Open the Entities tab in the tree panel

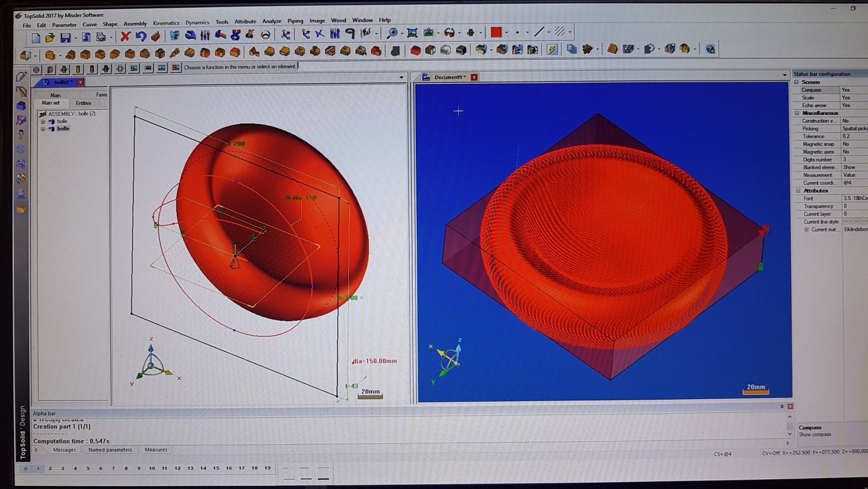pos(83,103)
